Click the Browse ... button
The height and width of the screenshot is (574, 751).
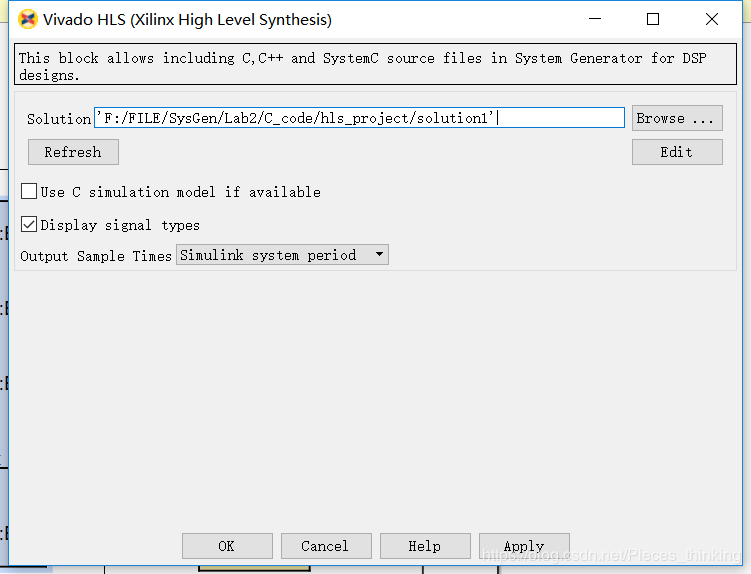click(677, 118)
